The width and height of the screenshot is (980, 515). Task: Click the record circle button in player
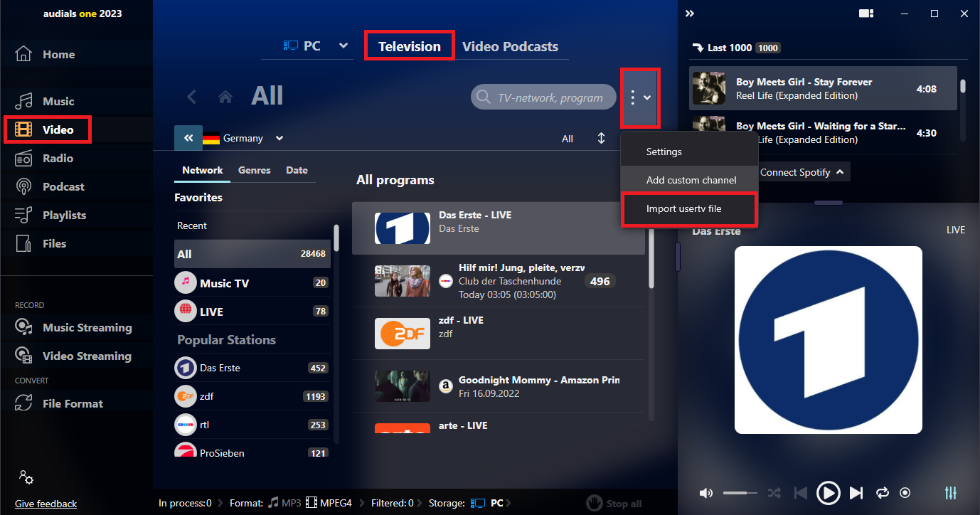tap(905, 493)
